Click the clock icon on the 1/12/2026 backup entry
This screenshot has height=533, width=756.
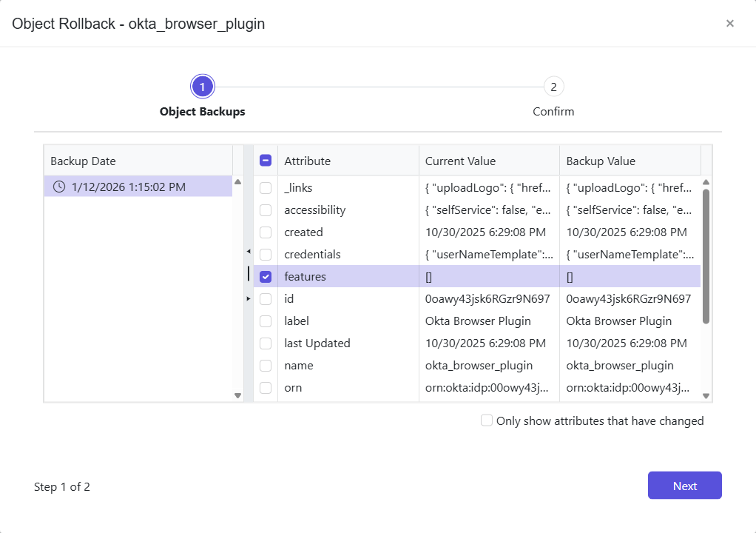[58, 187]
